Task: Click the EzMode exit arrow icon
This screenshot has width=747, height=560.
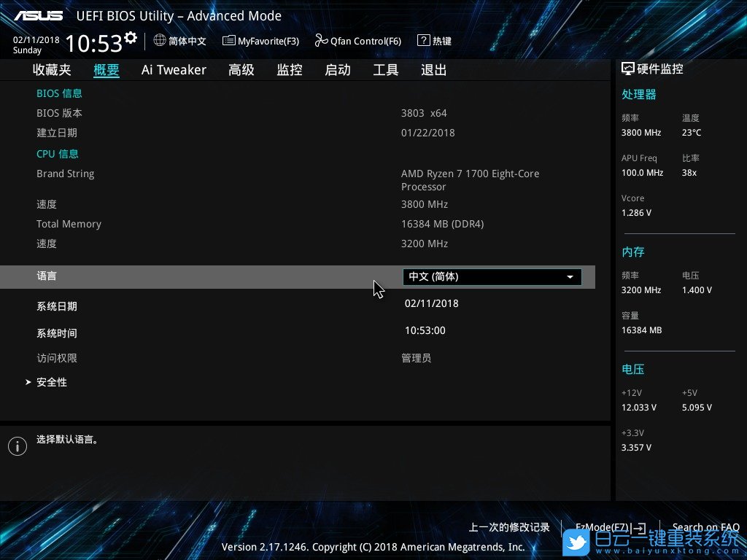Action: [639, 527]
